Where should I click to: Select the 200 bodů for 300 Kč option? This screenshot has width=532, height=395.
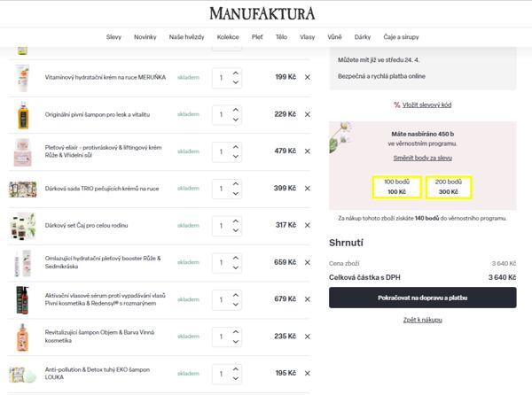coord(449,186)
